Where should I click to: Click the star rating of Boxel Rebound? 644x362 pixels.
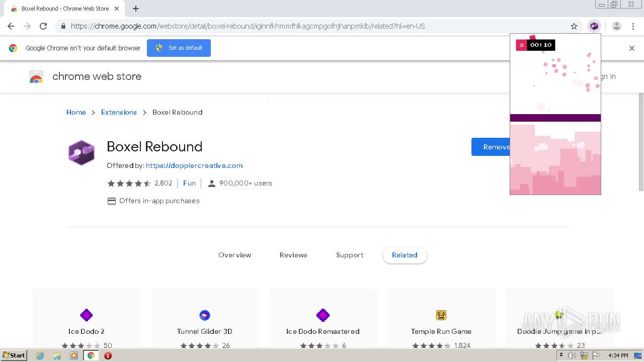(x=129, y=183)
